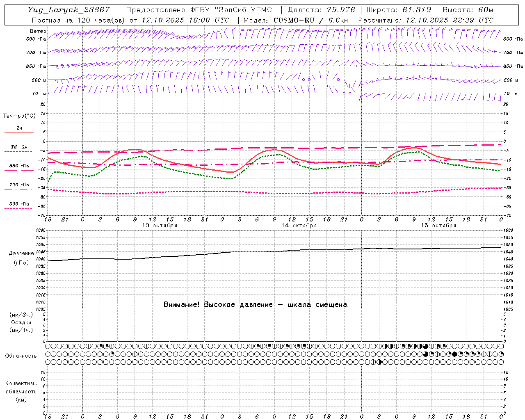This screenshot has width=525, height=420.
Task: Click the Высота: 60м header field
Action: tap(468, 10)
